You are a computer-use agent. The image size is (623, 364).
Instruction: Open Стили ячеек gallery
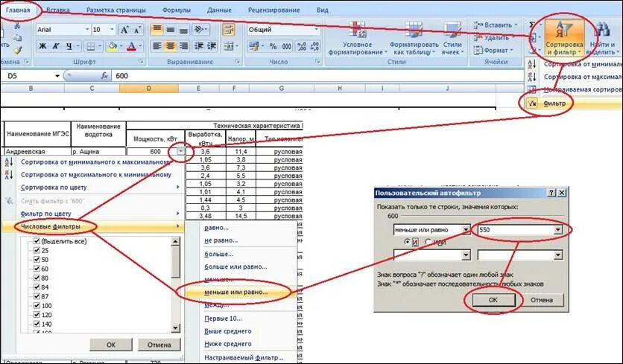(452, 39)
